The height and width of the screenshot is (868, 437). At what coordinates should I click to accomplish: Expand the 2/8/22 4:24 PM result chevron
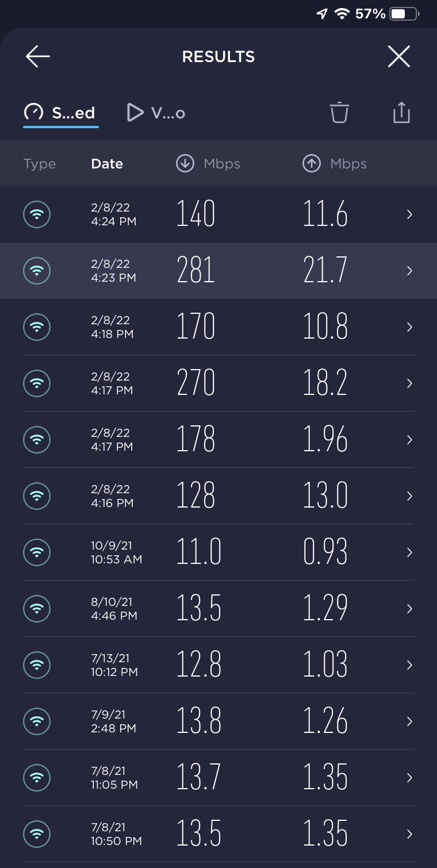click(409, 214)
